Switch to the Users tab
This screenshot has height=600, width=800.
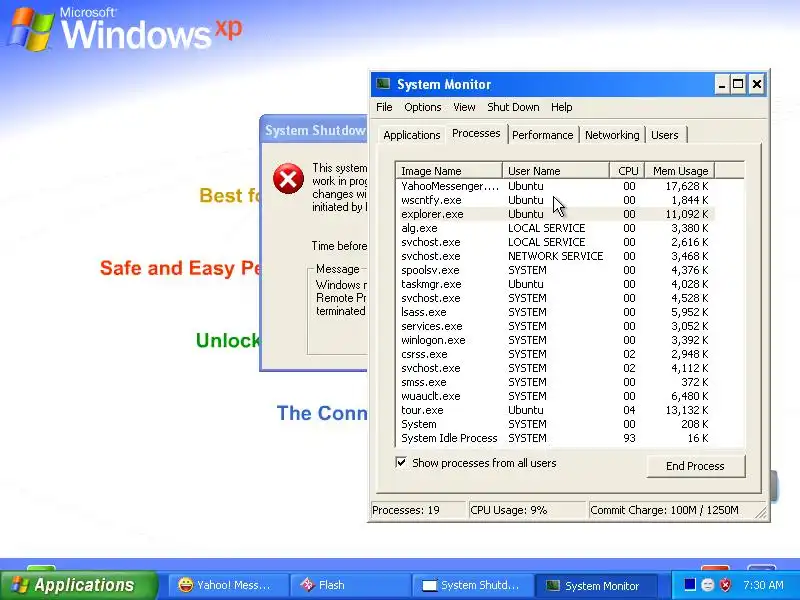(665, 135)
